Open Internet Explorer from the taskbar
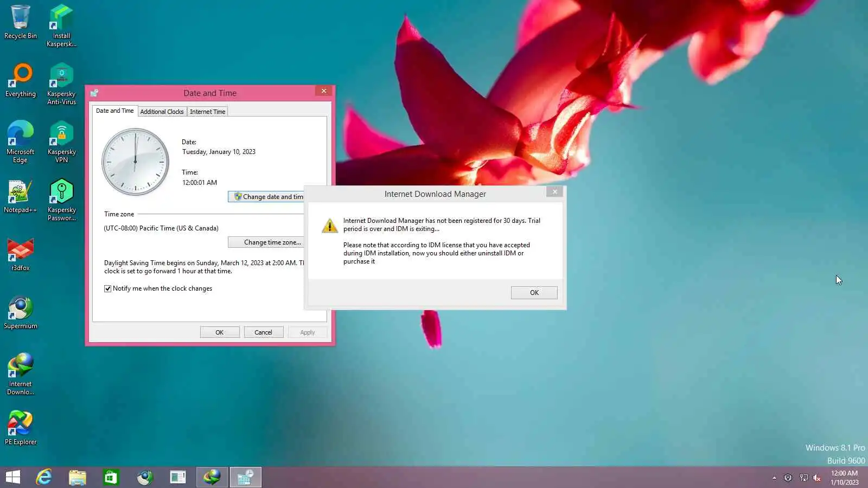 click(x=44, y=477)
